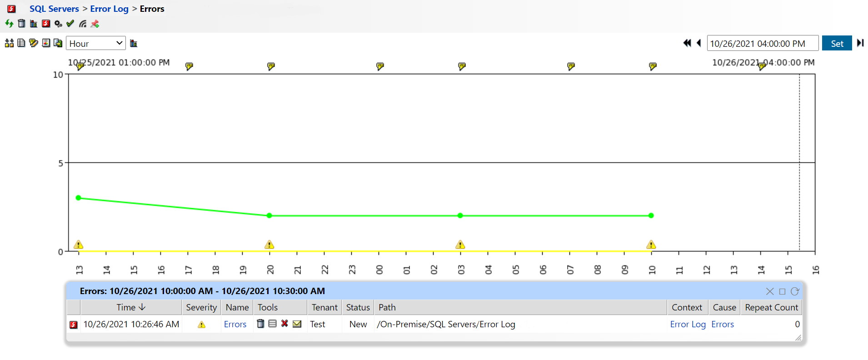Click the envelope mail icon in row Tools
The height and width of the screenshot is (360, 868).
[x=297, y=324]
